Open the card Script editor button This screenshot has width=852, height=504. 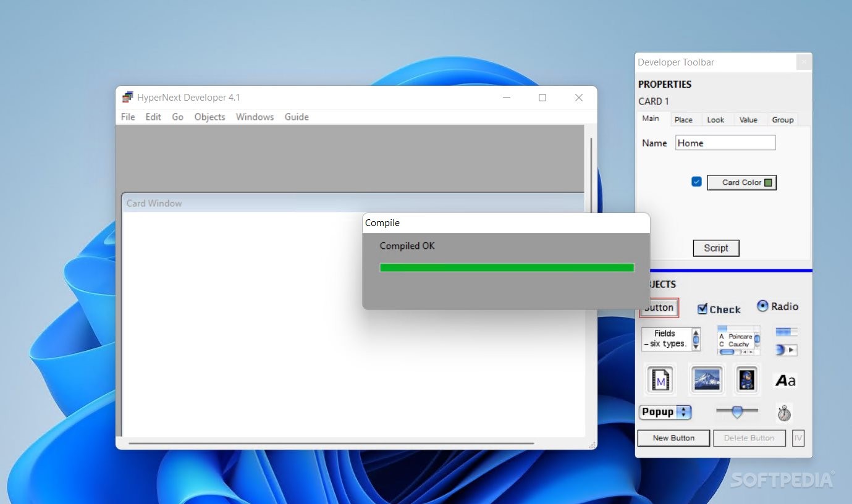coord(716,248)
